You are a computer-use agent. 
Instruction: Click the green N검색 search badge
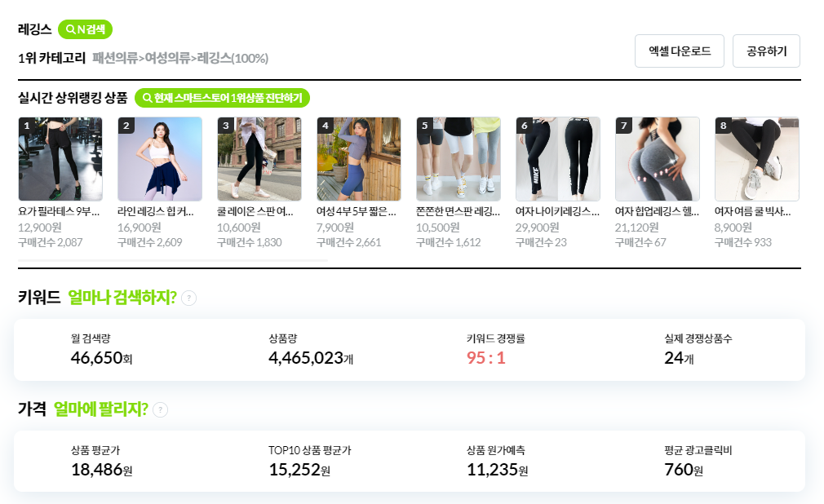pyautogui.click(x=85, y=29)
